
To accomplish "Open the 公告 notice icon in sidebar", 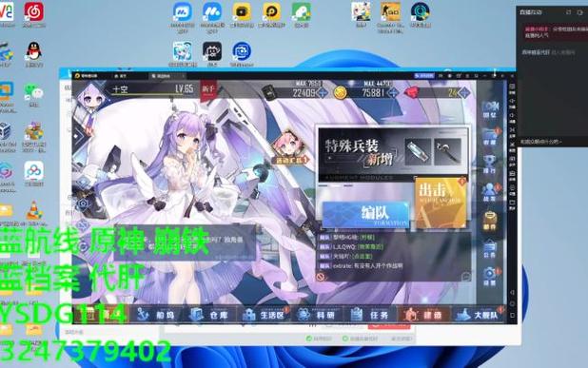I will 490,249.
